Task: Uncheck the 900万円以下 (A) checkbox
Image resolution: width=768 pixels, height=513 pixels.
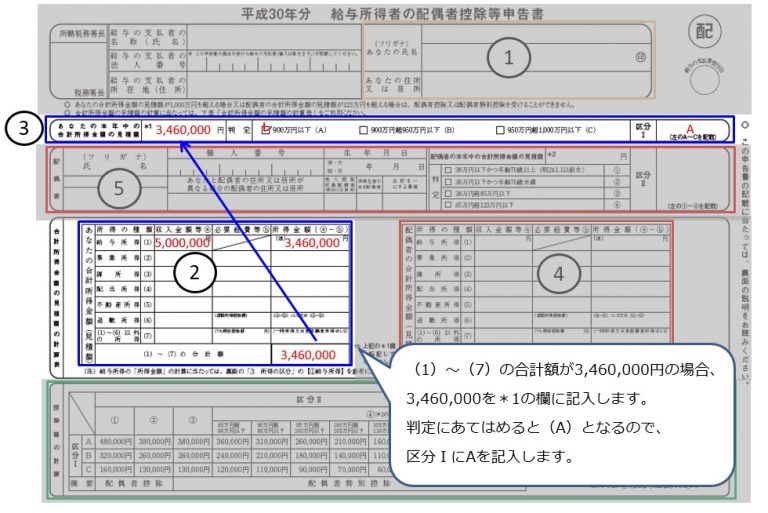Action: pos(266,129)
